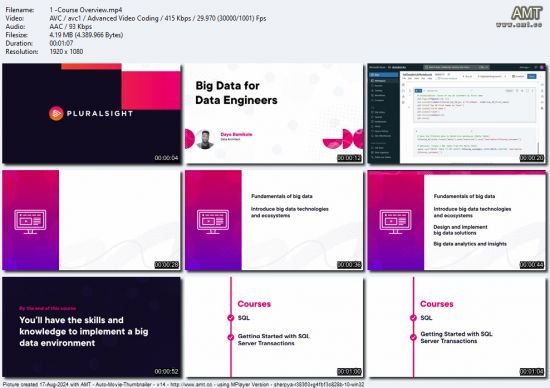The height and width of the screenshot is (388, 550).
Task: Open the blank slide thumbnail at 00:00:28
Action: pos(92,220)
